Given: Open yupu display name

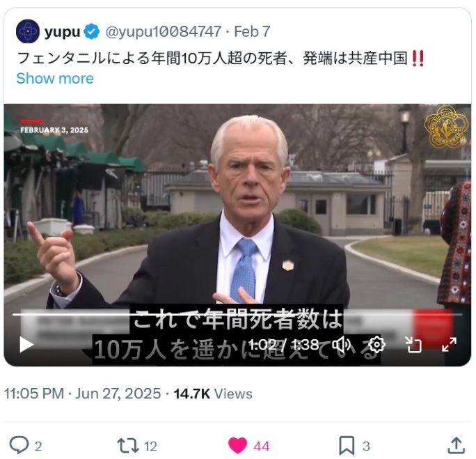Looking at the screenshot, I should pyautogui.click(x=62, y=31).
